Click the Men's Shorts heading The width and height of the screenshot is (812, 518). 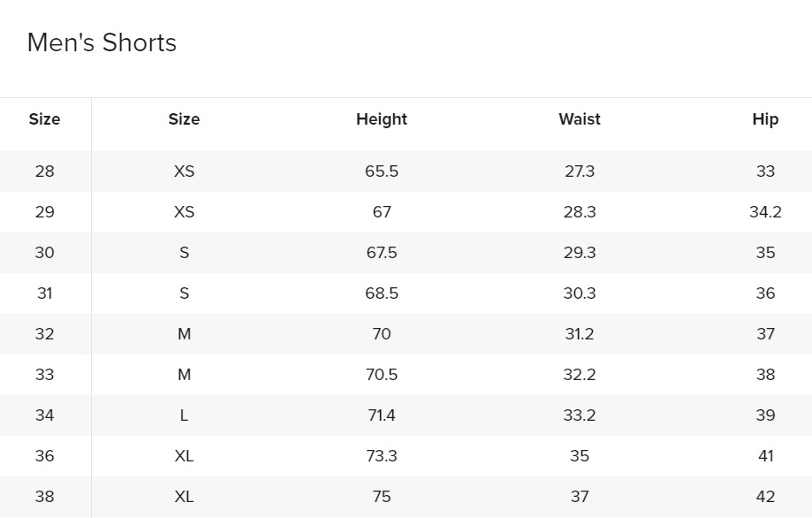[x=102, y=42]
